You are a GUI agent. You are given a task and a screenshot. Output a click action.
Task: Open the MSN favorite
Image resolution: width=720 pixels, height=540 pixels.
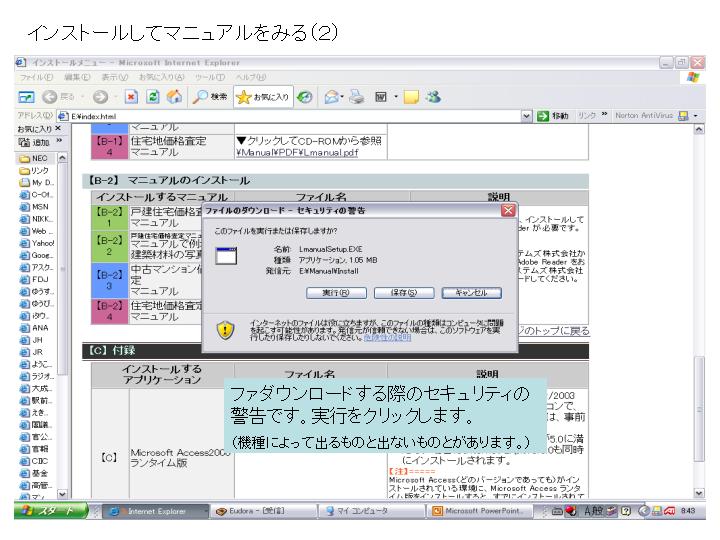[x=34, y=207]
